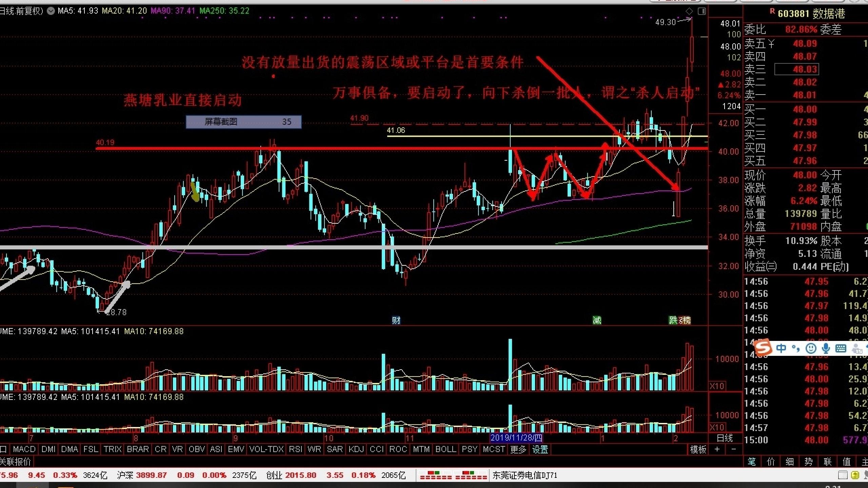Click the yellow status icon at bottom right
Screen dimensions: 868x488
pos(855,475)
